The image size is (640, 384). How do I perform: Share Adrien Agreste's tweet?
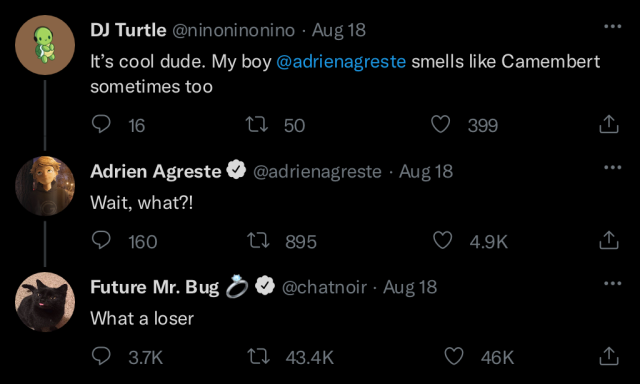609,240
